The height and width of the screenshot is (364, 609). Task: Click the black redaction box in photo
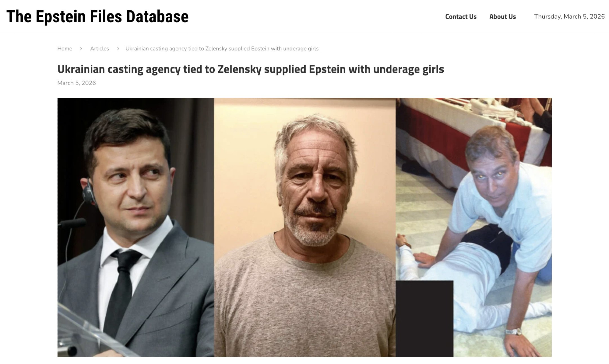click(x=424, y=319)
